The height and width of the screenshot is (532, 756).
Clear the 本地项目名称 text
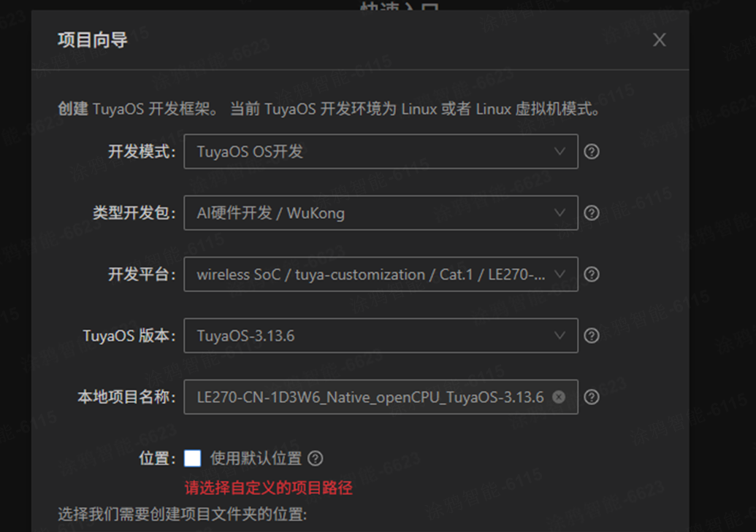pos(559,397)
